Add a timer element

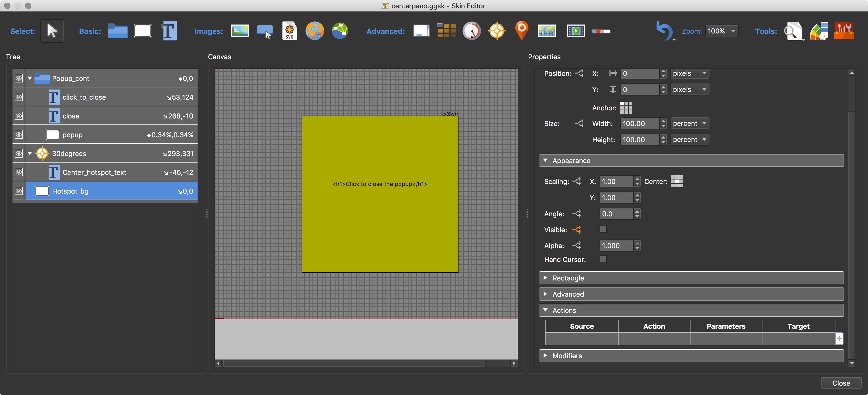click(471, 31)
